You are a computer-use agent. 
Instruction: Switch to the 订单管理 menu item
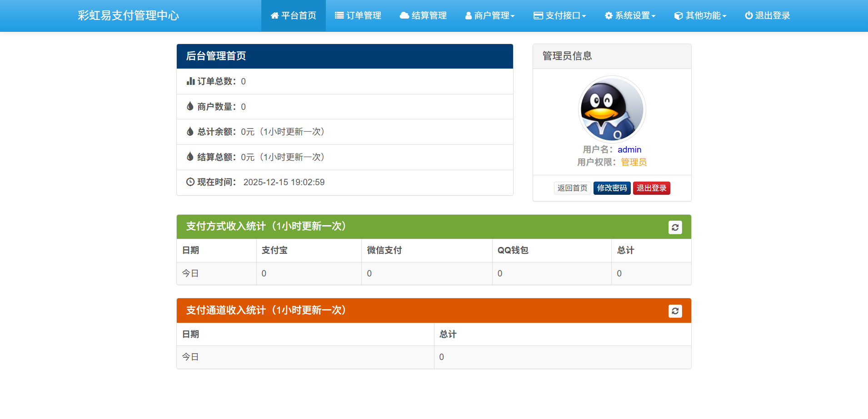point(359,15)
